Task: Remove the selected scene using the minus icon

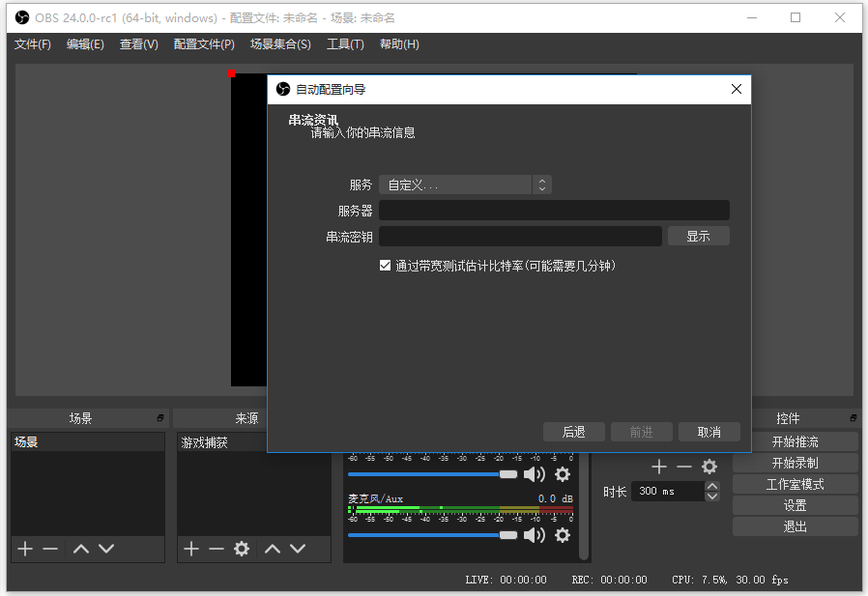Action: [x=51, y=549]
